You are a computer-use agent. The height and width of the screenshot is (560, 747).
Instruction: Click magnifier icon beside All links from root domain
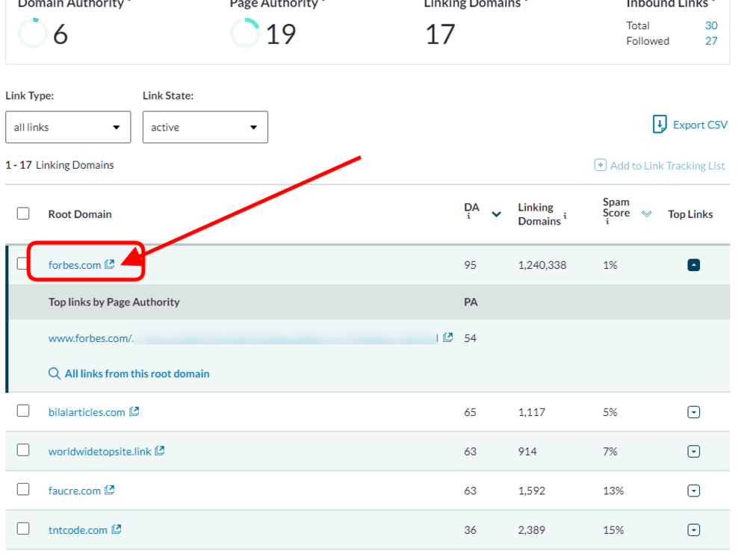click(x=55, y=373)
